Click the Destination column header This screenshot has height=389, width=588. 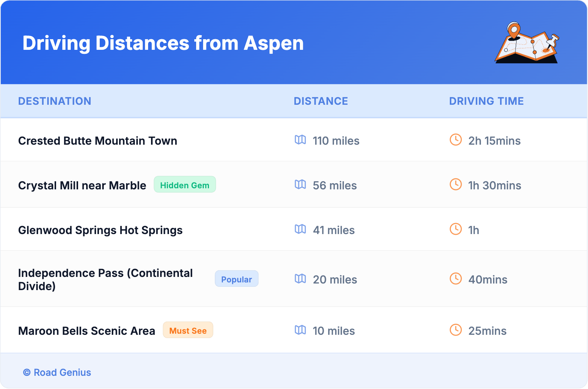point(55,101)
